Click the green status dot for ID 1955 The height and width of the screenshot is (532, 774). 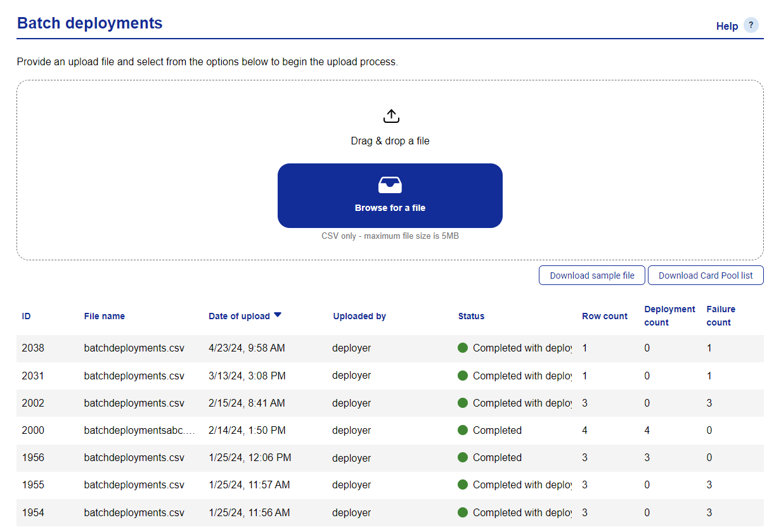click(x=463, y=484)
